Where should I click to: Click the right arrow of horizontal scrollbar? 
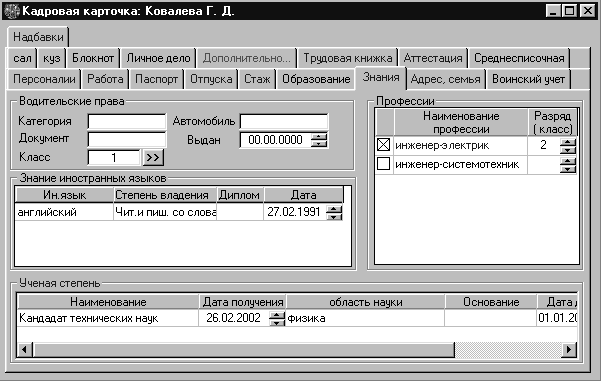(569, 350)
